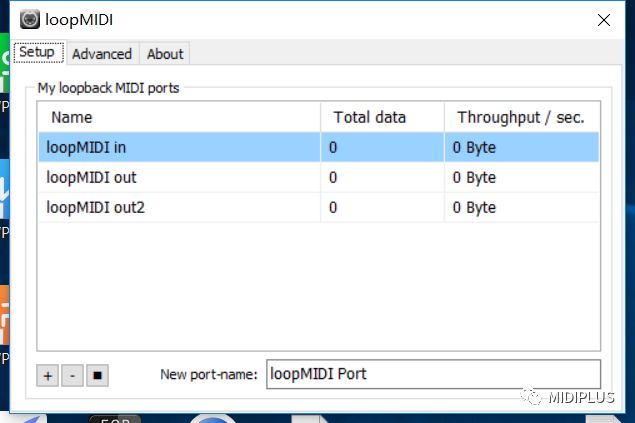
Task: Click 0 Byte throughput for loopMIDI in
Action: pos(474,147)
